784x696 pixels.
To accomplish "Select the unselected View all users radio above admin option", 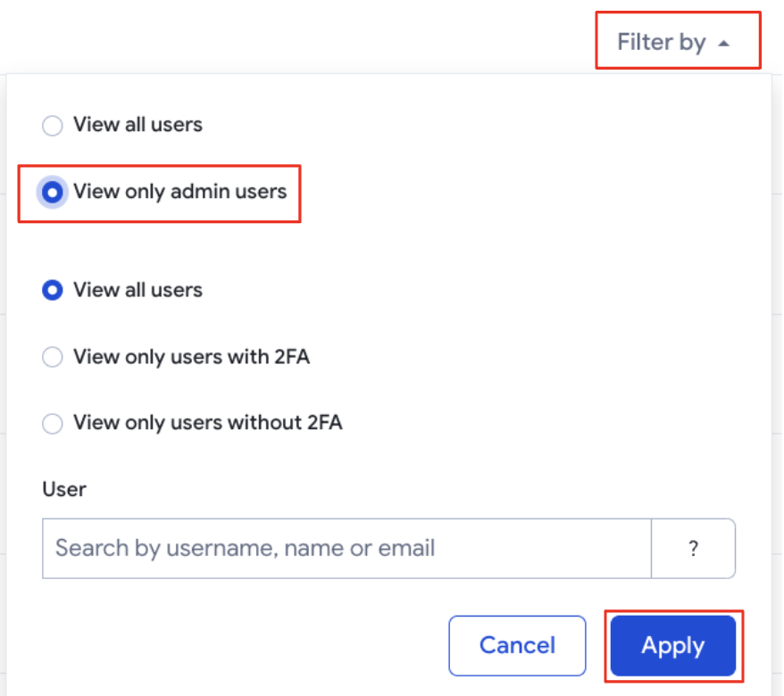I will click(53, 125).
